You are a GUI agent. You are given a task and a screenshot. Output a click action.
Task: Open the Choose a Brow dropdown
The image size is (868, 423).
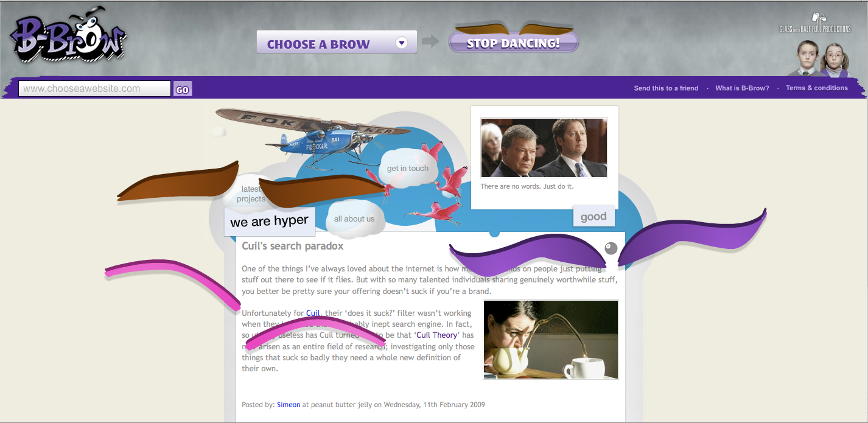[337, 43]
